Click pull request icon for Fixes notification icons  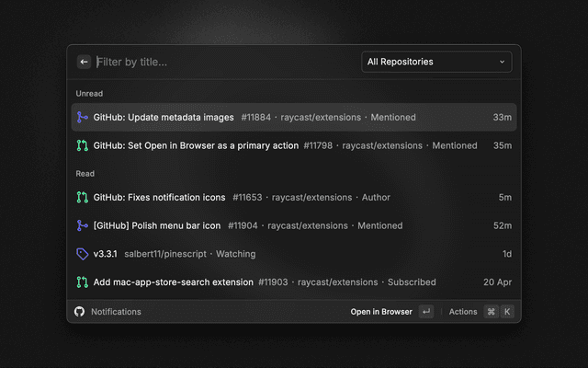(x=82, y=197)
